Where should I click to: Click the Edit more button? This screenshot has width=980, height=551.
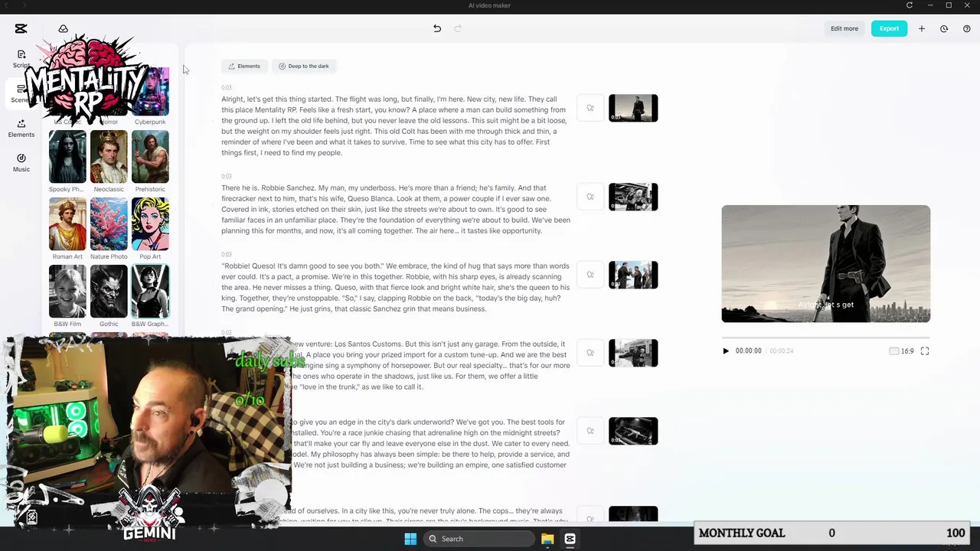click(x=844, y=28)
